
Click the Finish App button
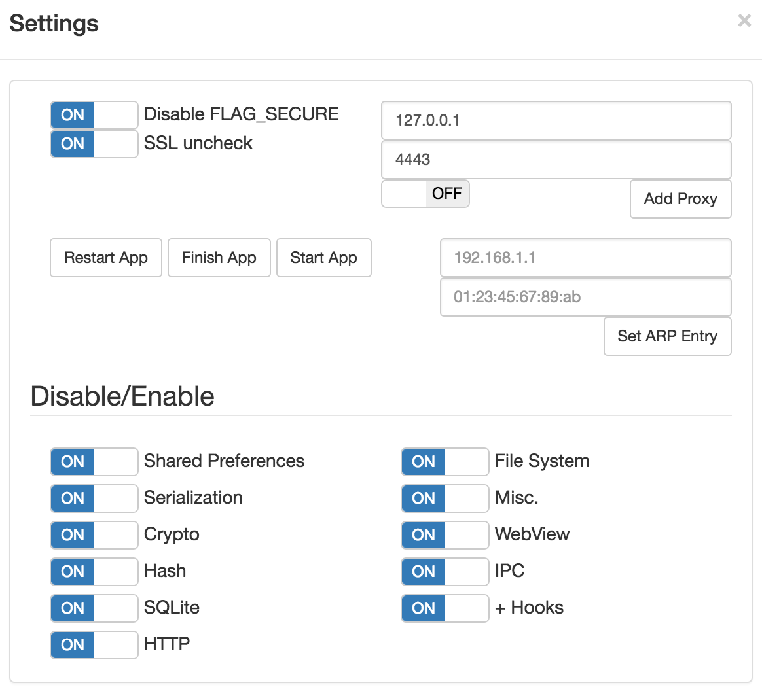point(219,258)
